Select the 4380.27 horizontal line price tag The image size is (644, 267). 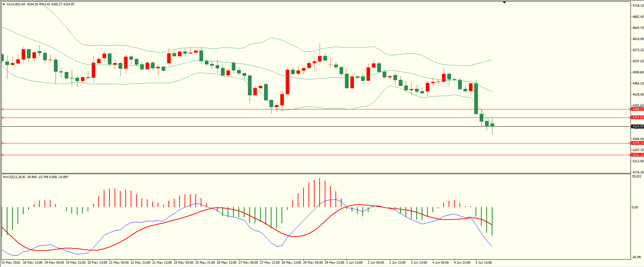(x=638, y=109)
